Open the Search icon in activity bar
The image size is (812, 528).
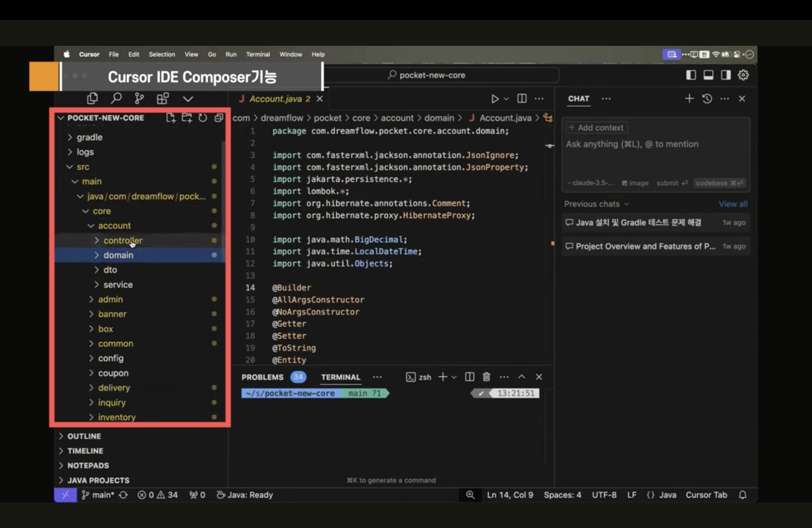click(x=116, y=99)
